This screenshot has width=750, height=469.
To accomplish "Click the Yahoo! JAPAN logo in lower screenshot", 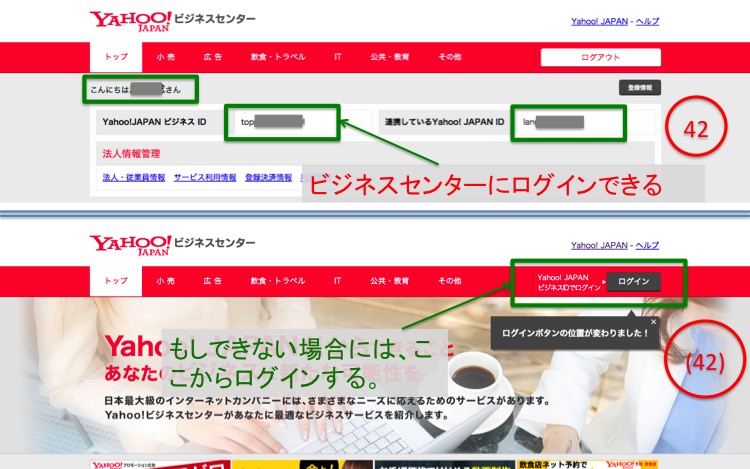I will tap(130, 245).
